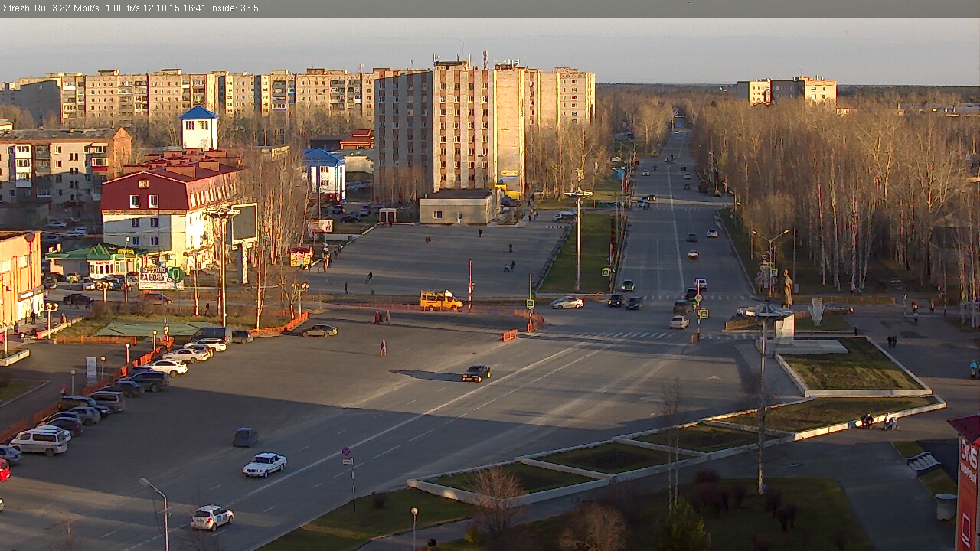
Task: Click the blue-roofed white tower
Action: click(x=199, y=128)
